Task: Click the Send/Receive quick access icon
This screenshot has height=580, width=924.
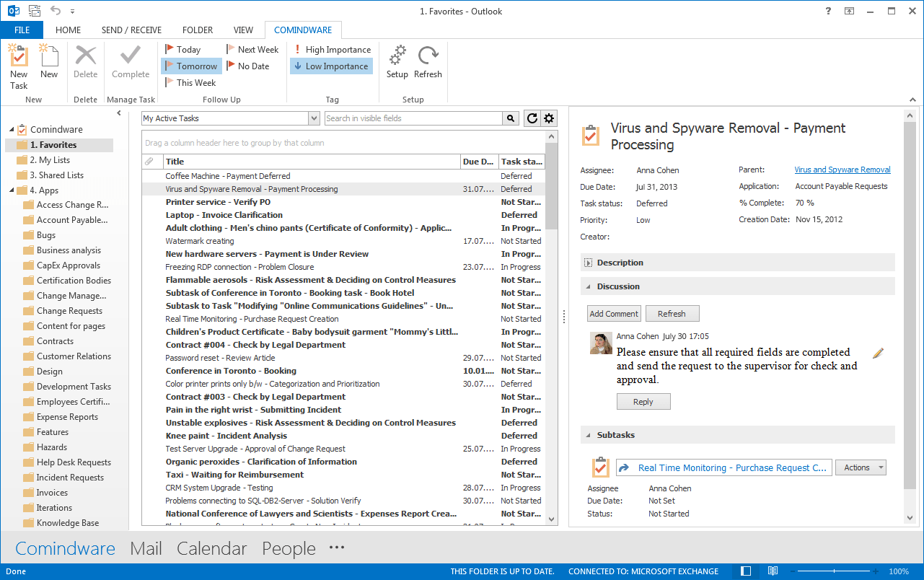Action: point(34,11)
